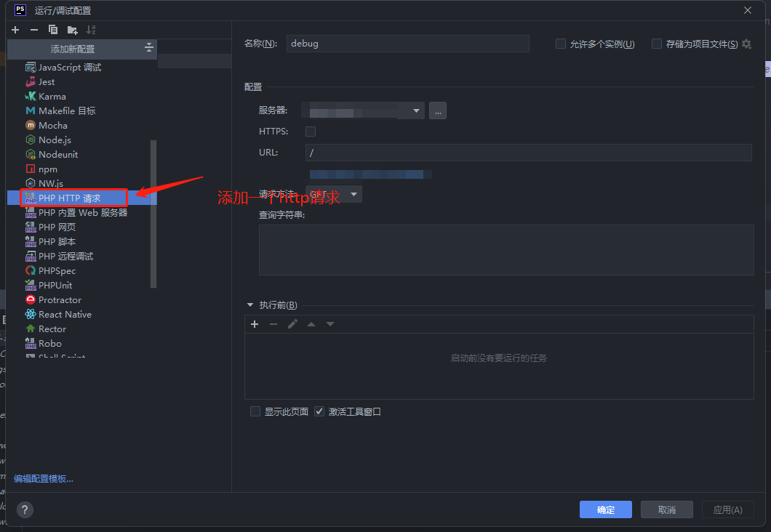
Task: Select PHP HTTP 请求 configuration type
Action: 81,198
